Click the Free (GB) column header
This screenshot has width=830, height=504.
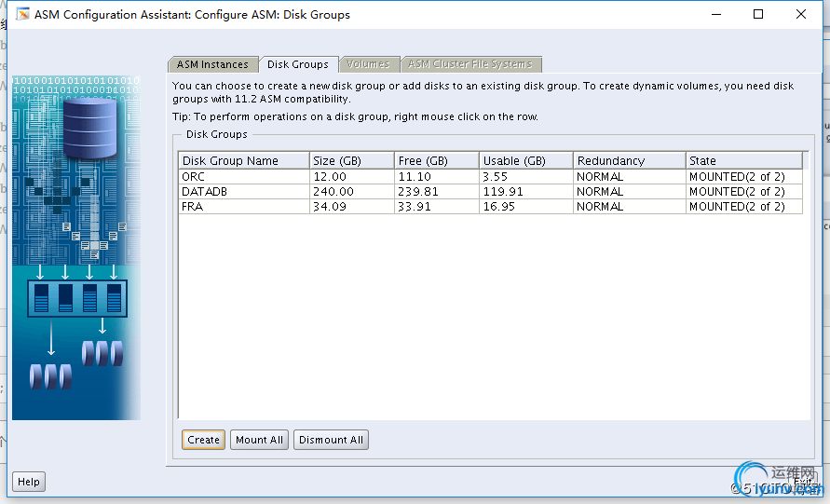click(x=437, y=160)
